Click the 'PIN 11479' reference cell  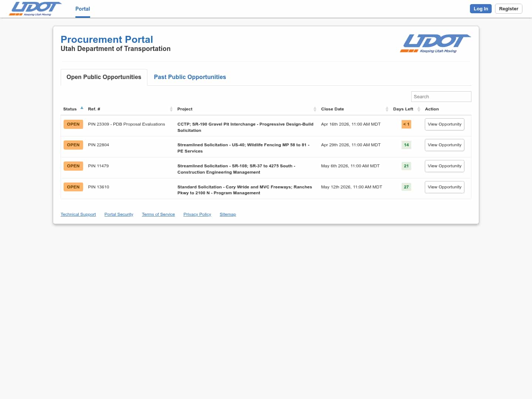(x=98, y=166)
